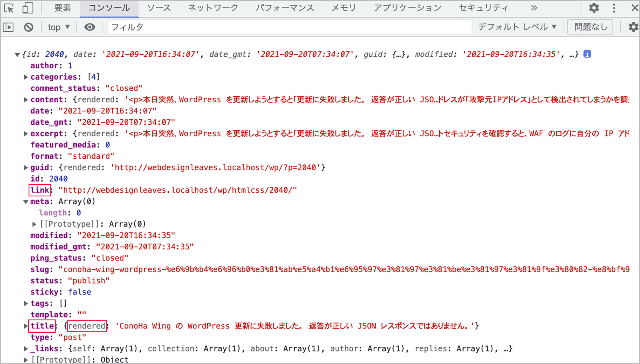640x364 pixels.
Task: Open DevTools settings gear icon
Action: [x=594, y=8]
